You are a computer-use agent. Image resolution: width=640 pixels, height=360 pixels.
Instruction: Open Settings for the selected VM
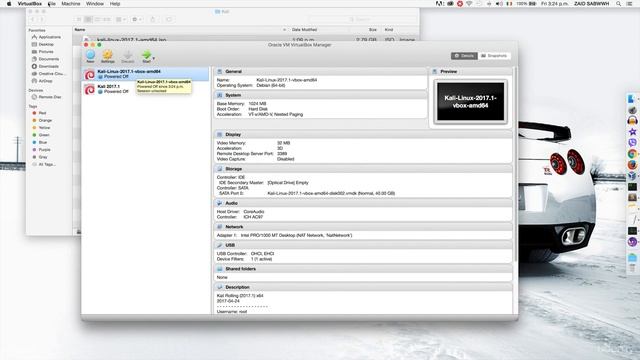108,56
